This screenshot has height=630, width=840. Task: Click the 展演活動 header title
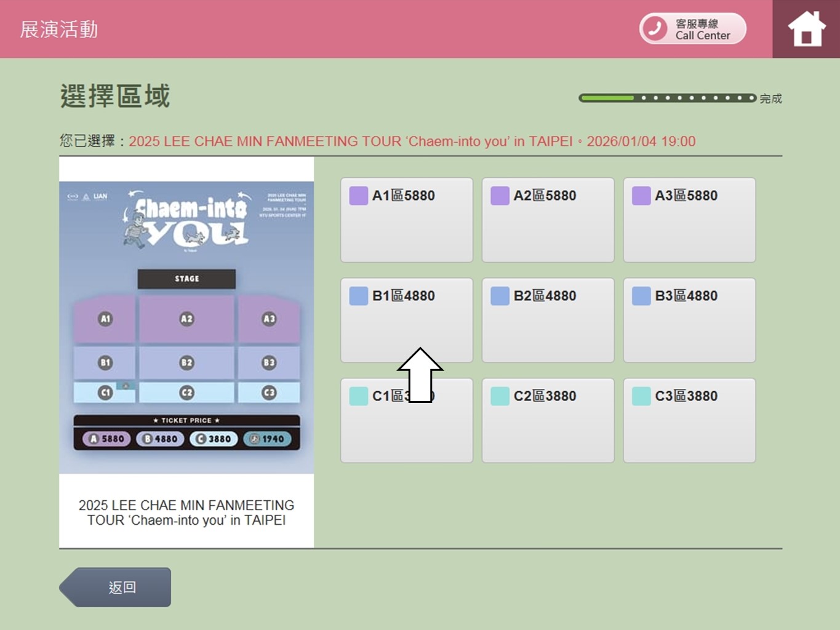point(59,30)
